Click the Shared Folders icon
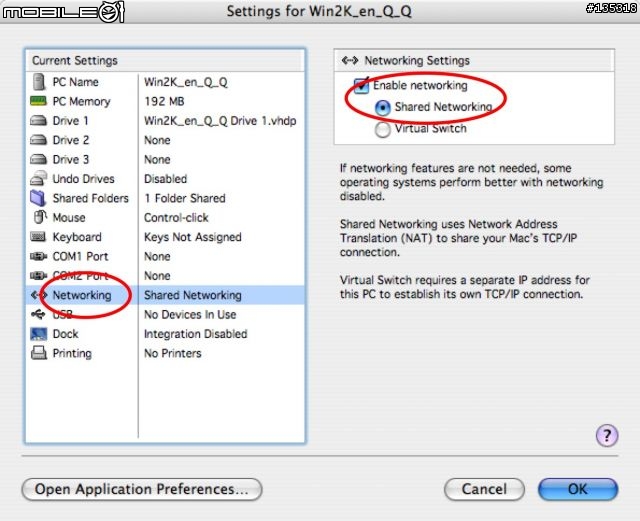The image size is (640, 521). click(38, 198)
